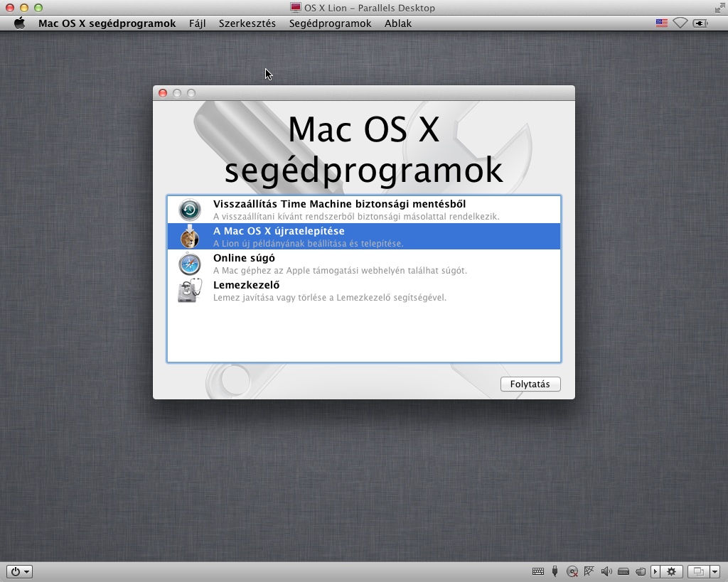The height and width of the screenshot is (582, 728).
Task: Click the Parallels title bar VM icon
Action: pyautogui.click(x=295, y=7)
